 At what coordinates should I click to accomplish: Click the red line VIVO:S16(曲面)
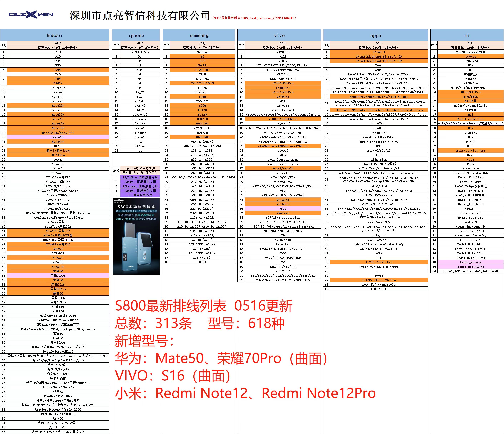[173, 376]
